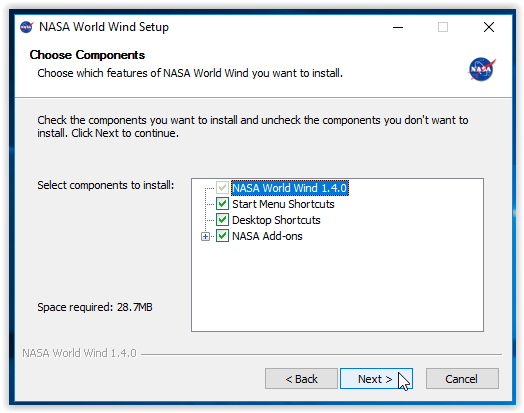524x413 pixels.
Task: Select the Desktop Shortcuts label
Action: tap(276, 220)
